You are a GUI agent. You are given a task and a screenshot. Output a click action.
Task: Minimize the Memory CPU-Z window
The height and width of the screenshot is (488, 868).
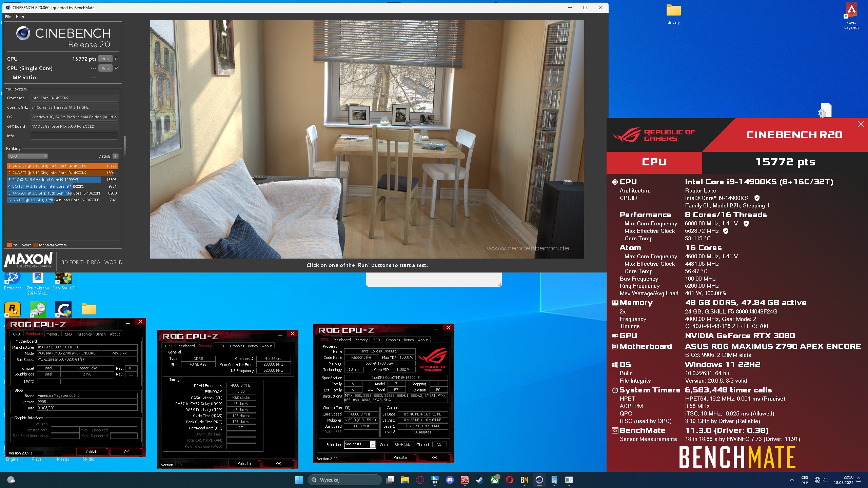(x=280, y=335)
